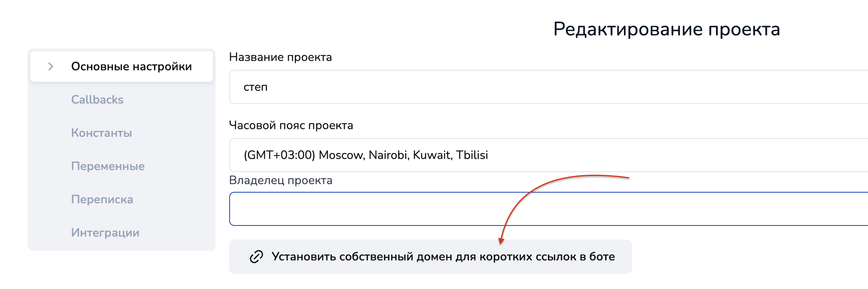The height and width of the screenshot is (289, 868).
Task: Select the (GMT+03:00) Moscow timezone value
Action: (366, 155)
